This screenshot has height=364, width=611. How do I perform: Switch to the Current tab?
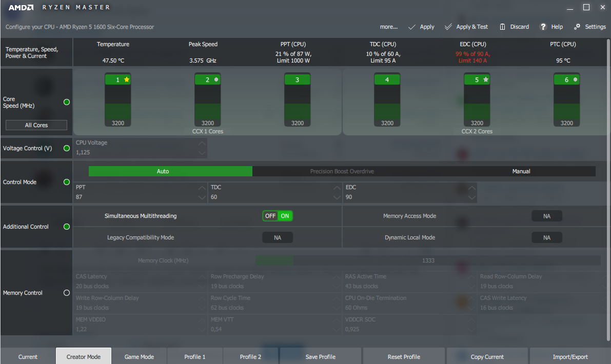coord(28,357)
